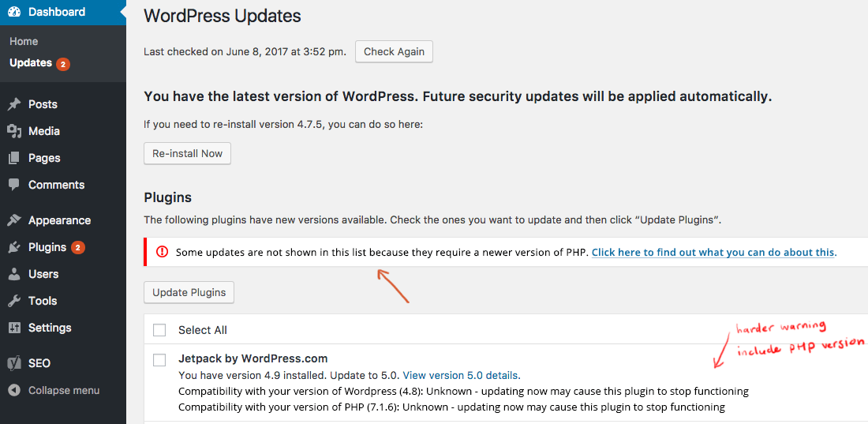Tick the Jetpack by WordPress.com checkbox

click(x=159, y=360)
